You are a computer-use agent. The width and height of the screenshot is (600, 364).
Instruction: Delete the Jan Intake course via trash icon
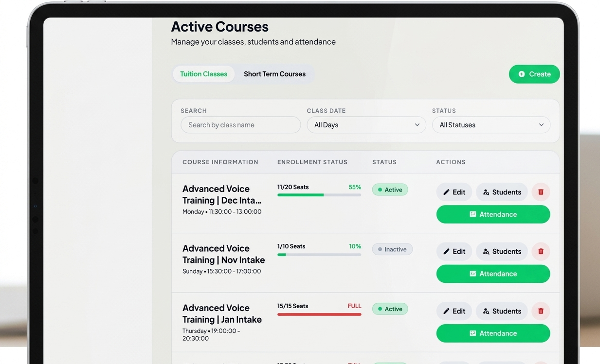coord(541,311)
